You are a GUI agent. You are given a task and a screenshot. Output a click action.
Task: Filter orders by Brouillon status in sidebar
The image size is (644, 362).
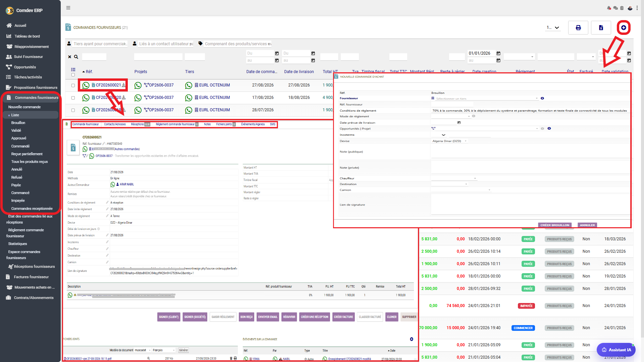coord(18,123)
